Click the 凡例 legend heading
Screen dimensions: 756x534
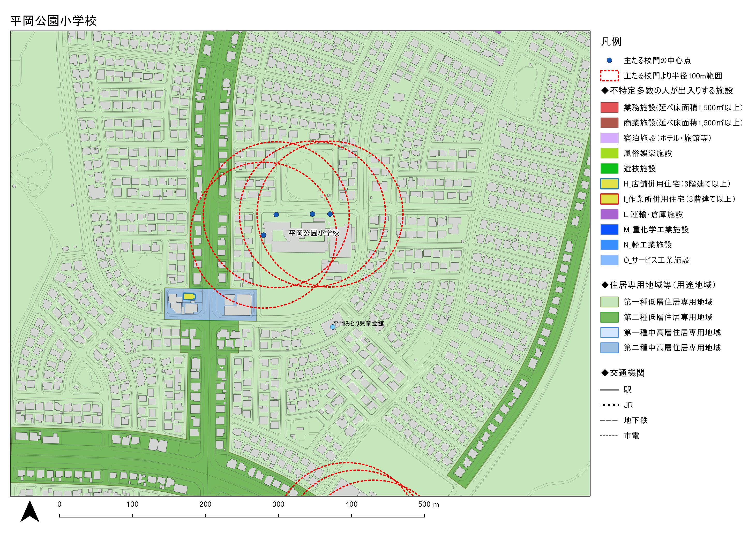(x=611, y=41)
